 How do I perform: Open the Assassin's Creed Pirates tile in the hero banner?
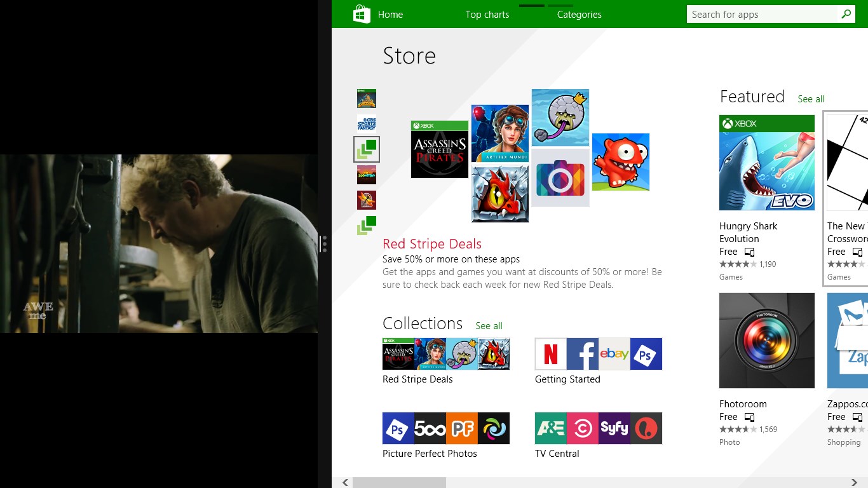(x=440, y=149)
